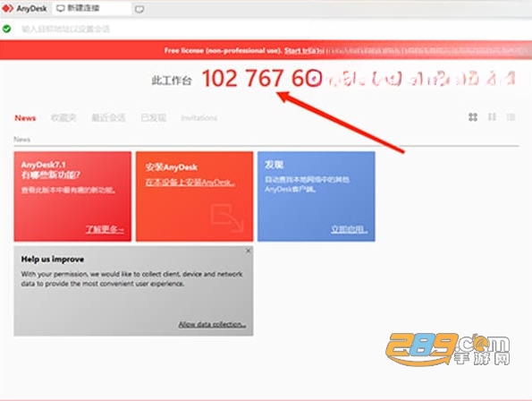This screenshot has width=532, height=401.
Task: Switch to small tile view icon
Action: click(x=492, y=117)
